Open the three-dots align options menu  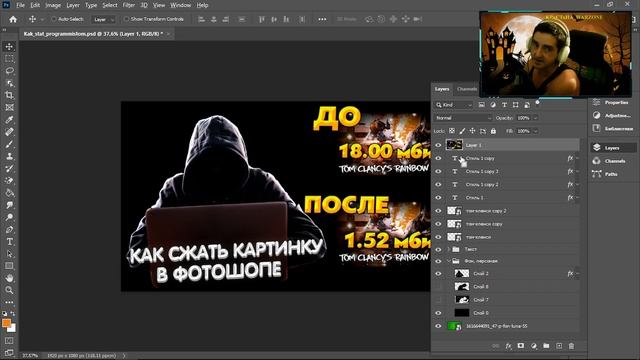[x=322, y=19]
